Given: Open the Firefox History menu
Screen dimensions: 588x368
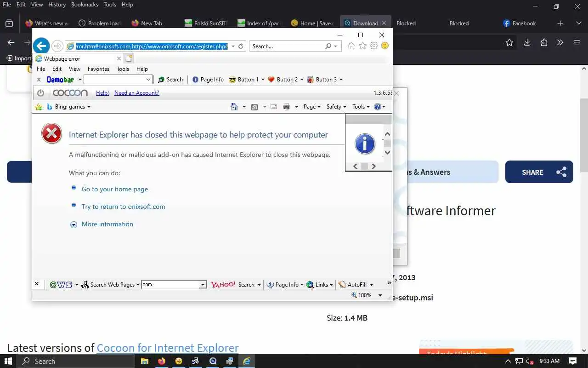Looking at the screenshot, I should (x=57, y=5).
